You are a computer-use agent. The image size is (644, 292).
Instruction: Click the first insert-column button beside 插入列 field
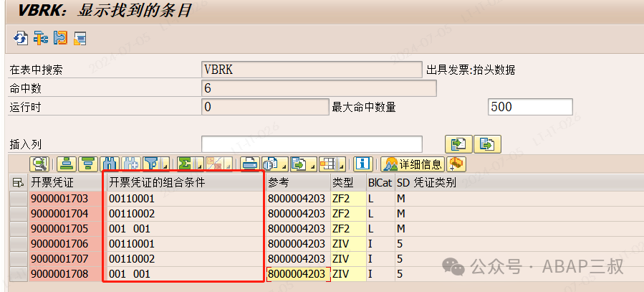pyautogui.click(x=458, y=144)
